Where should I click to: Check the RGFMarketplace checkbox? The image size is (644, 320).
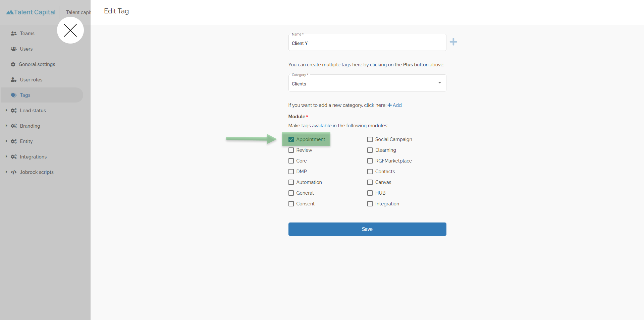pos(370,161)
